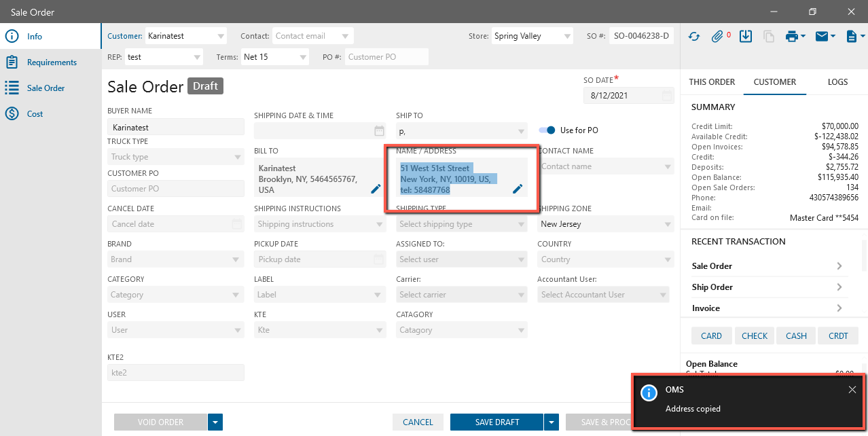Image resolution: width=868 pixels, height=436 pixels.
Task: Edit the Bill To address pencil
Action: (376, 189)
